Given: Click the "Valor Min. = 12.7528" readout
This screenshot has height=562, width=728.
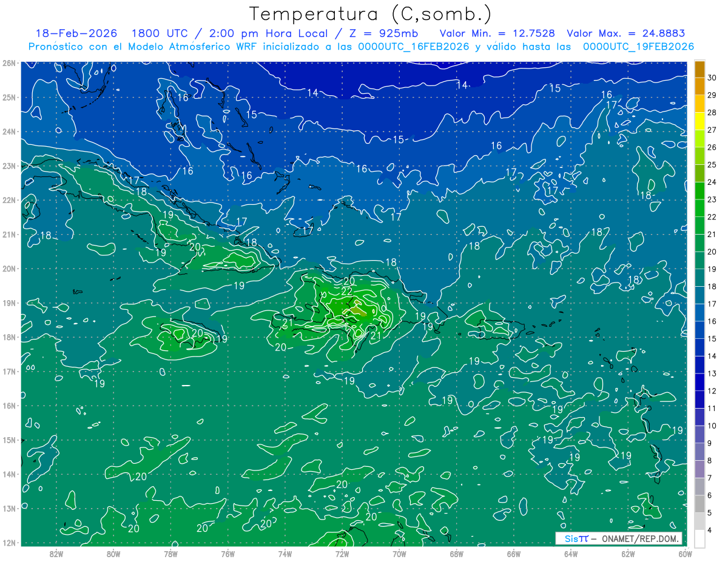Looking at the screenshot, I should [497, 33].
